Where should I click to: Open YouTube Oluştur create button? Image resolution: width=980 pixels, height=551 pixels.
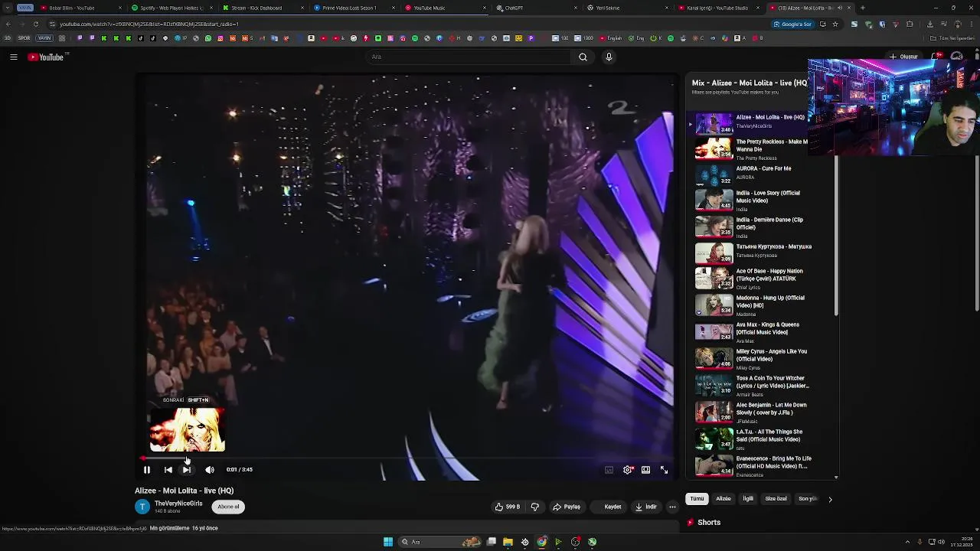[903, 57]
